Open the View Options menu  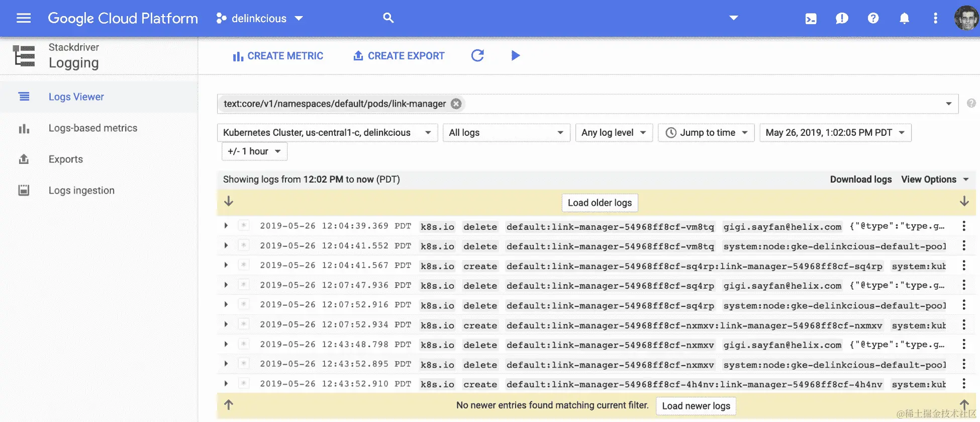pyautogui.click(x=935, y=180)
